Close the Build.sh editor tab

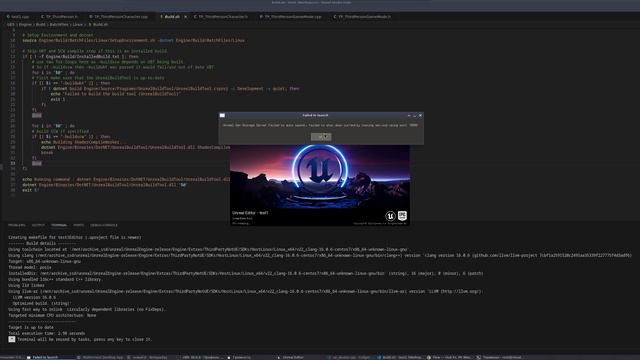pos(185,17)
